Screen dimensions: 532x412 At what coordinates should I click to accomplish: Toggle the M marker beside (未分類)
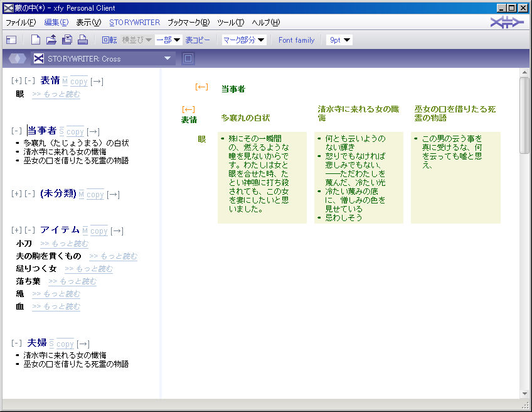[82, 194]
